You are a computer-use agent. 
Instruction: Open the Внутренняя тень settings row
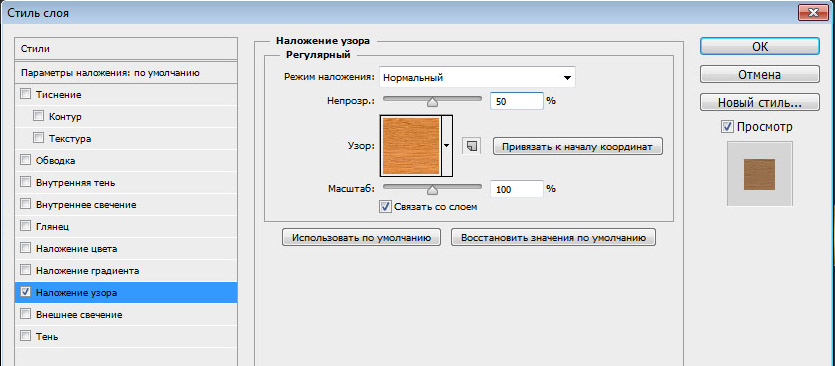[x=126, y=182]
